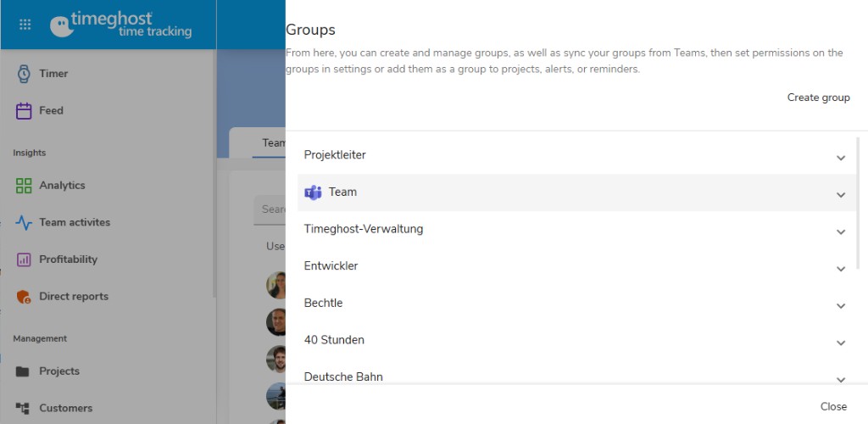Click the Team activities pulse icon

pos(24,223)
